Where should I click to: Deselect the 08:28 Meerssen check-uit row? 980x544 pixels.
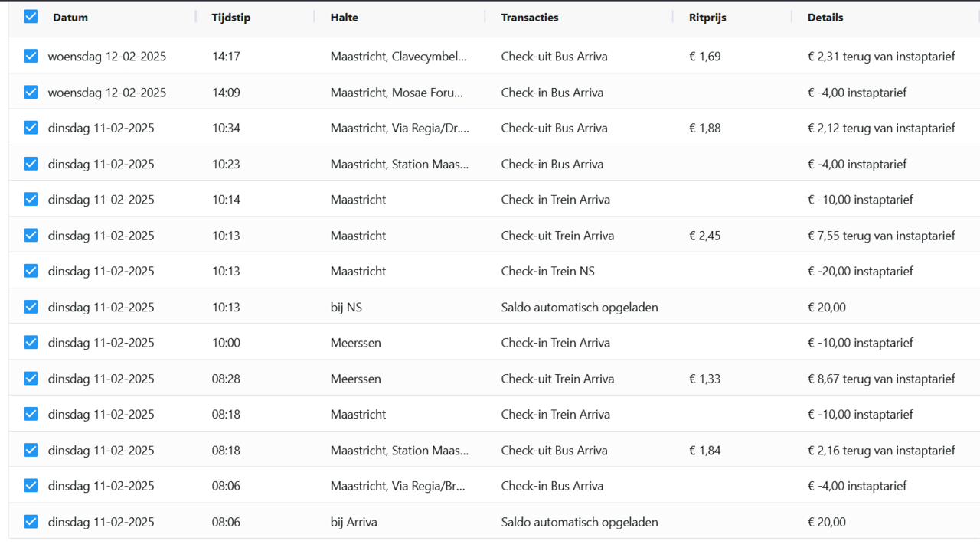[x=31, y=378]
